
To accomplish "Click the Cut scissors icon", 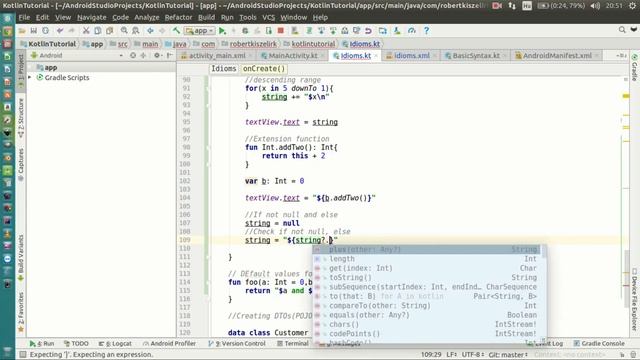I will pos(86,31).
